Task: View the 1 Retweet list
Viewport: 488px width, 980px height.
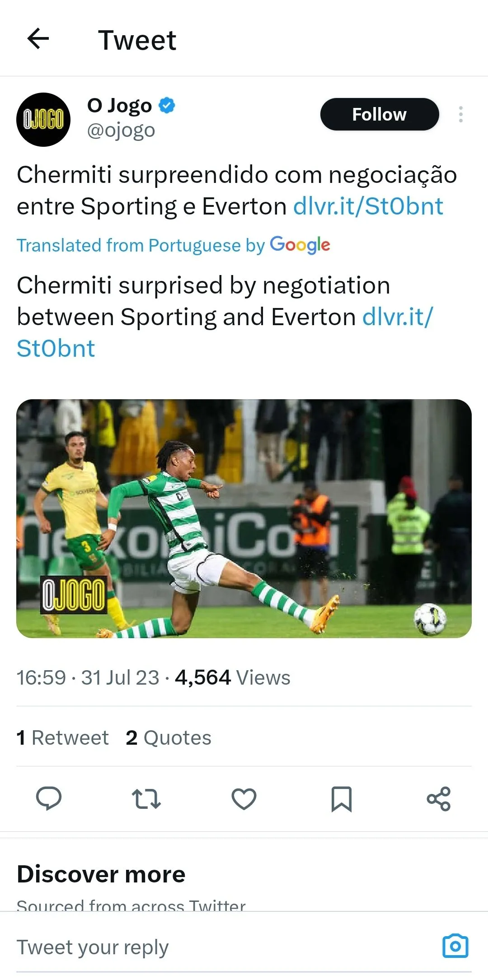Action: tap(62, 738)
